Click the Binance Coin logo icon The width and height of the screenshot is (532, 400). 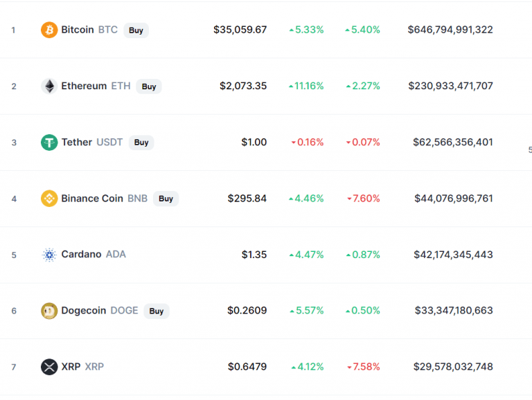point(49,199)
